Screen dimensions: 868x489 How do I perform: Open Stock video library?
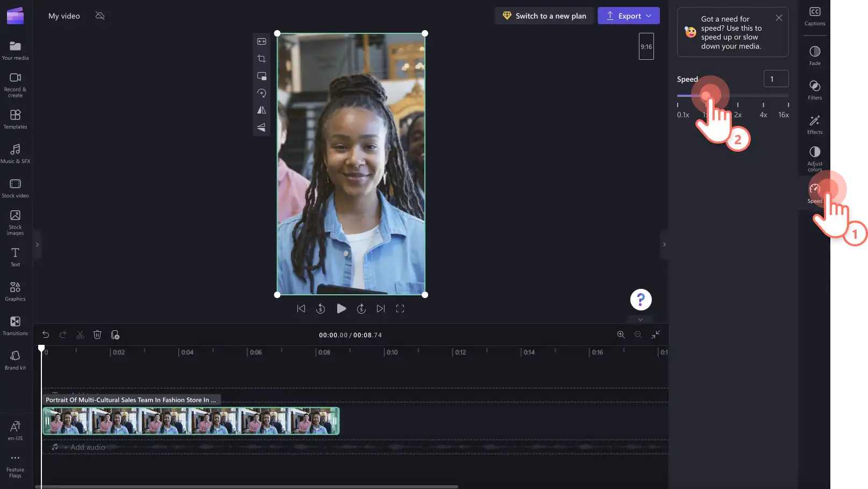[15, 188]
